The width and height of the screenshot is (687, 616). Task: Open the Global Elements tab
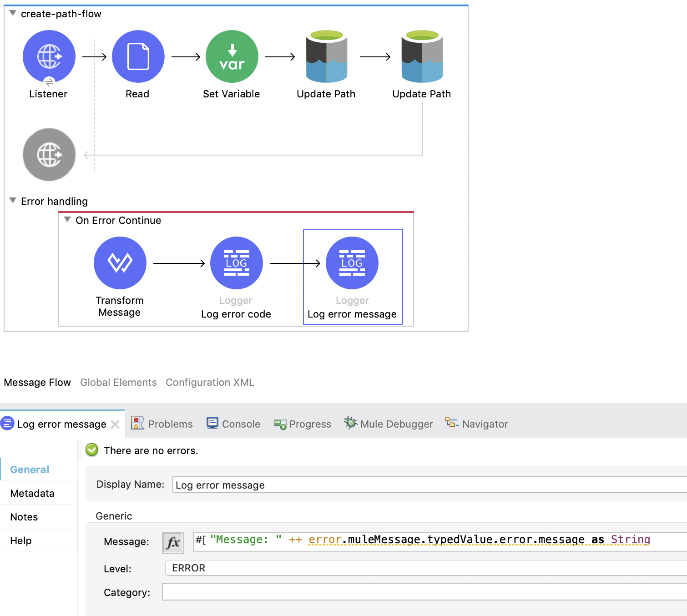click(x=118, y=382)
